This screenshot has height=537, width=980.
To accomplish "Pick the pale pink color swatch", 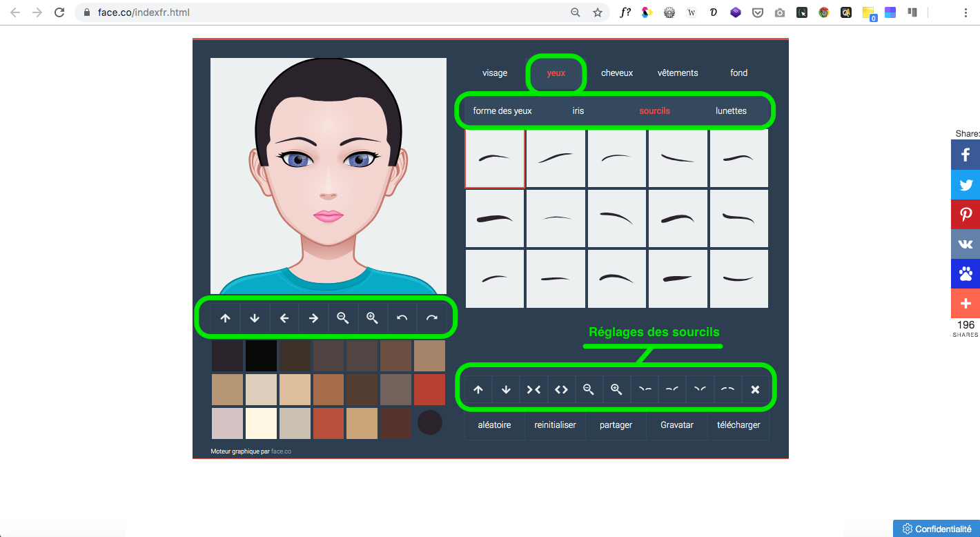I will (228, 423).
